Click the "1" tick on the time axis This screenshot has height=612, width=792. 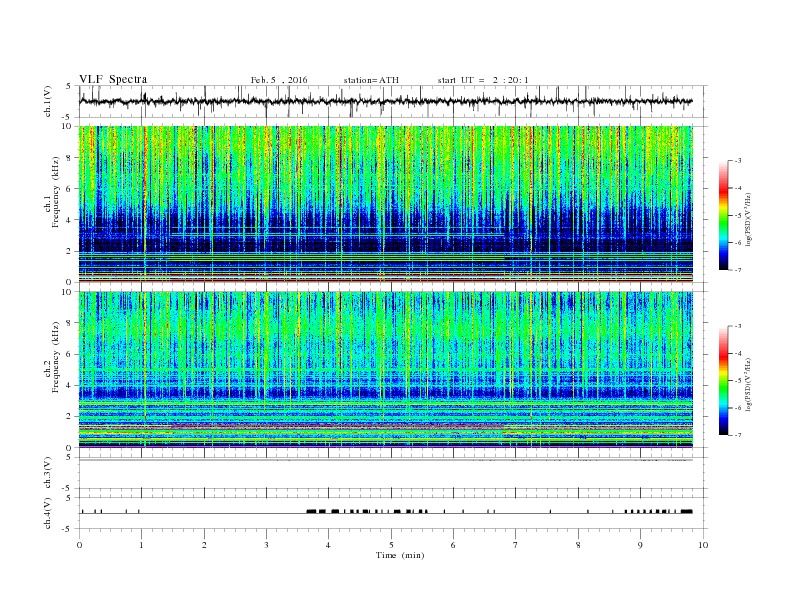click(x=141, y=545)
